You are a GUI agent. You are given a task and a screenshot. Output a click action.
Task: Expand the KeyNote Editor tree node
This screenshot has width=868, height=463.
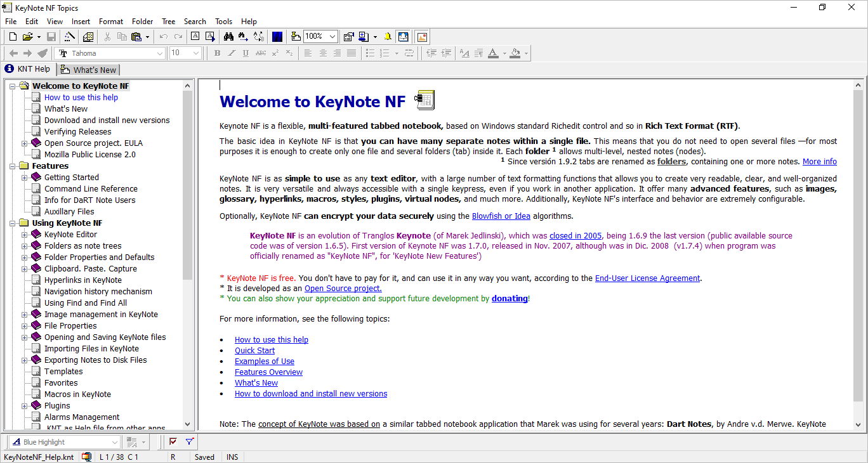pyautogui.click(x=25, y=235)
